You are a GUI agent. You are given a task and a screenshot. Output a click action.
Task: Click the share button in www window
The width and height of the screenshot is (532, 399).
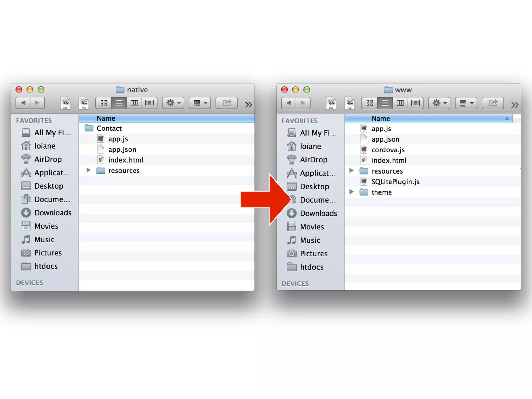[x=493, y=103]
